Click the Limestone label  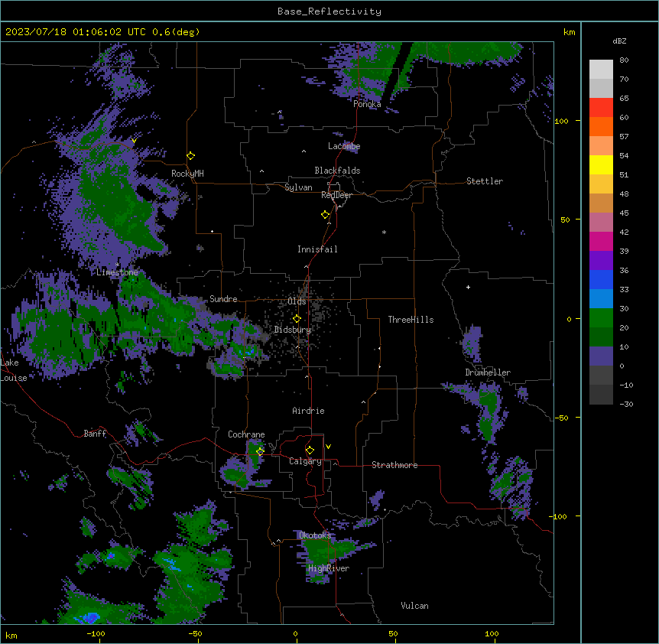pos(117,272)
